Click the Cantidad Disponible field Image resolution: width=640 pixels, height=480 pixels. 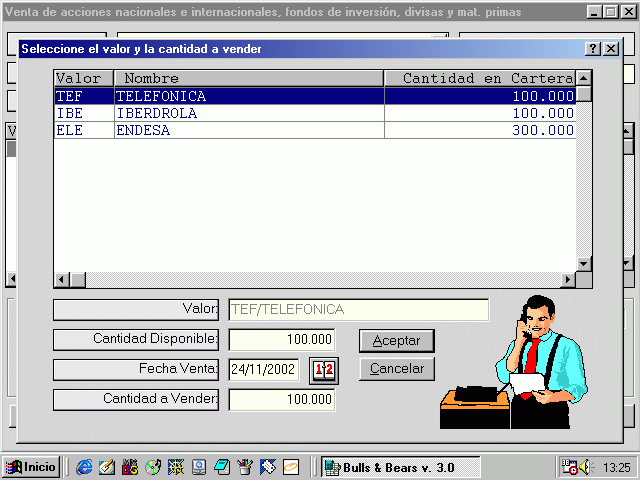pyautogui.click(x=282, y=340)
